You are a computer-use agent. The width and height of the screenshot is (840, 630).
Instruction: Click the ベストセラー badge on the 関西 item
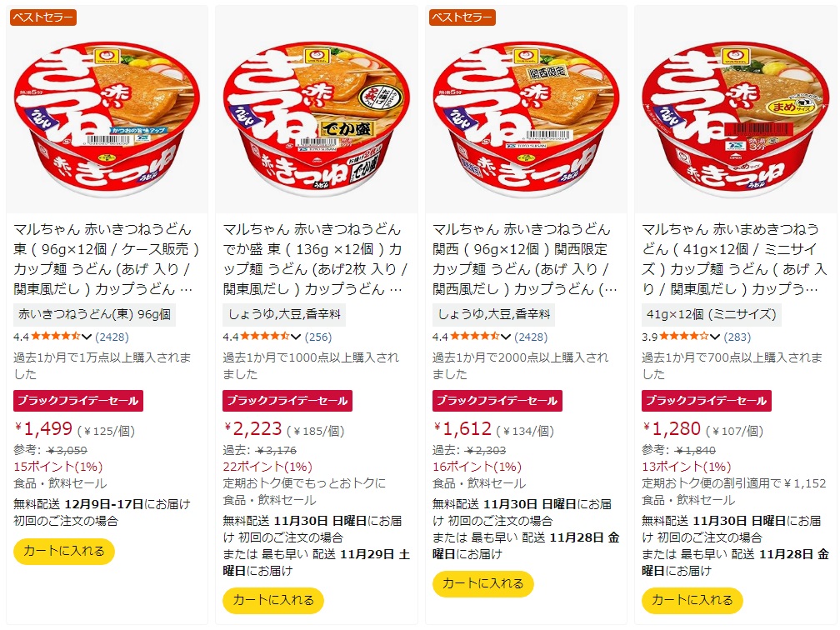point(462,17)
